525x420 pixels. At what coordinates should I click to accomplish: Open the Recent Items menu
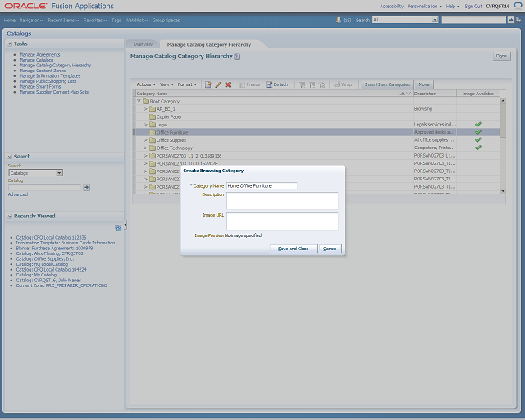pos(63,21)
